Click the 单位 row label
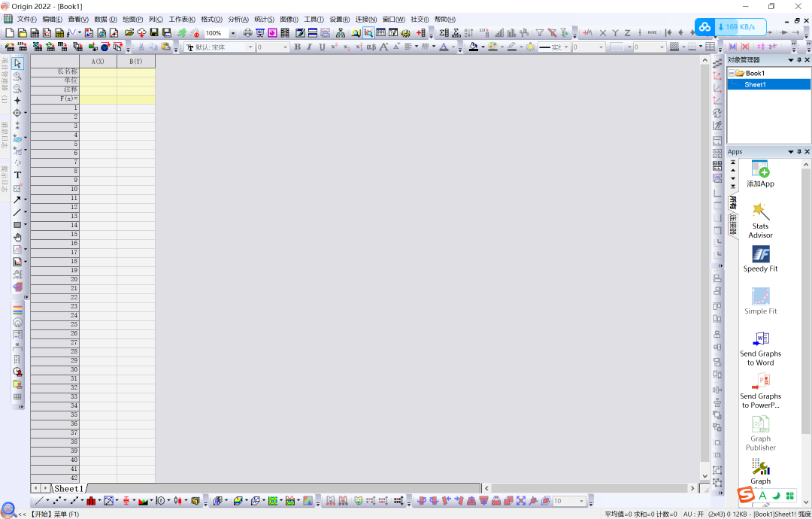Viewport: 812px width, 519px height. coord(55,80)
